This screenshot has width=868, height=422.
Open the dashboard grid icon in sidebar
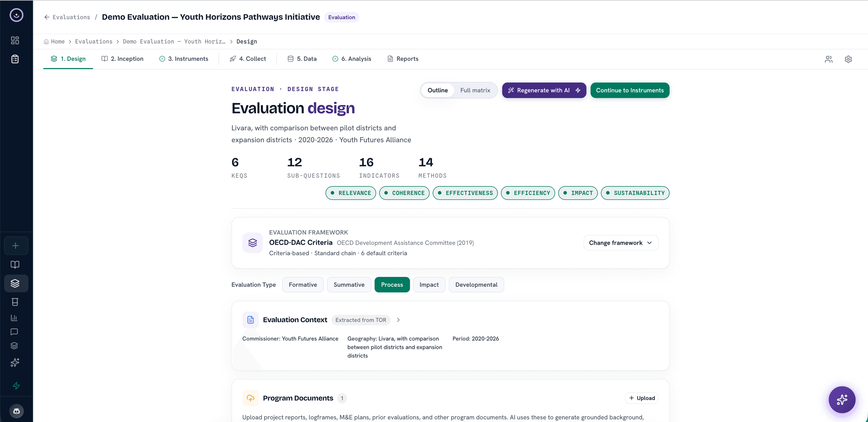(x=15, y=40)
